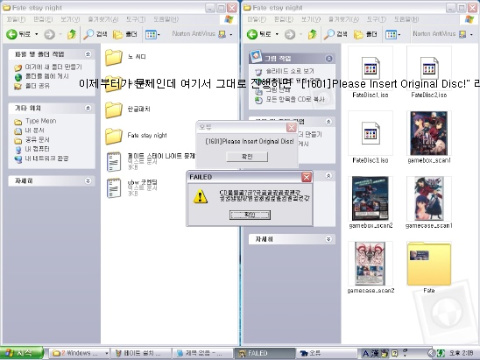Image resolution: width=480 pixels, height=360 pixels.
Task: Open the 즐겨찾기(A) menu in right window
Action: [x=343, y=19]
